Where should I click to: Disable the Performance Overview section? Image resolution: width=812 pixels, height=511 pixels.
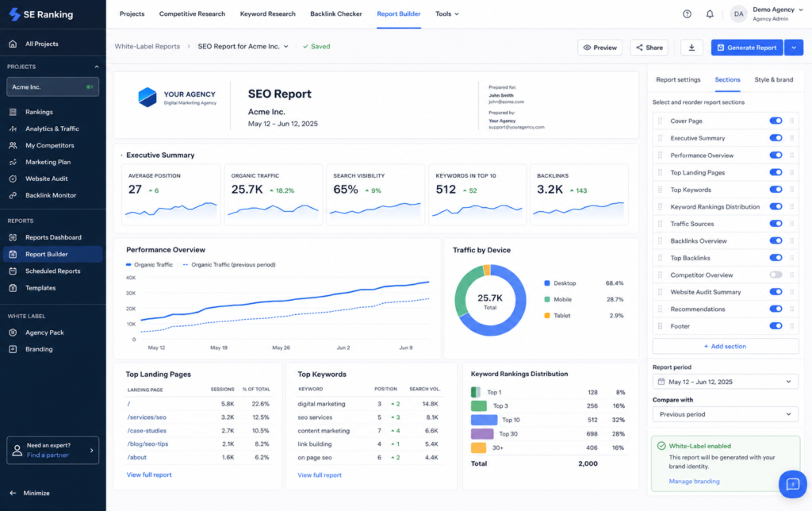(776, 155)
